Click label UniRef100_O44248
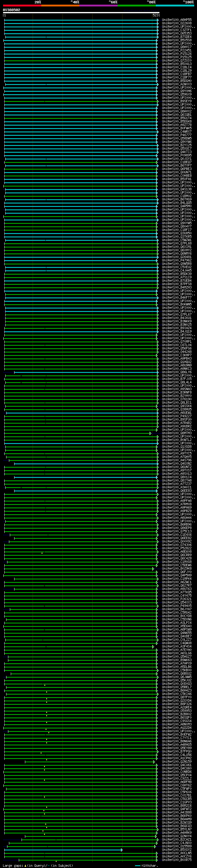Viewport: 197px width, 868px height. pyautogui.click(x=177, y=352)
